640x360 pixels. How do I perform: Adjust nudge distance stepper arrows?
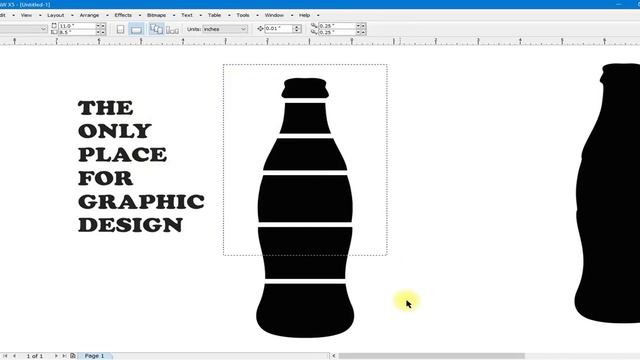297,29
